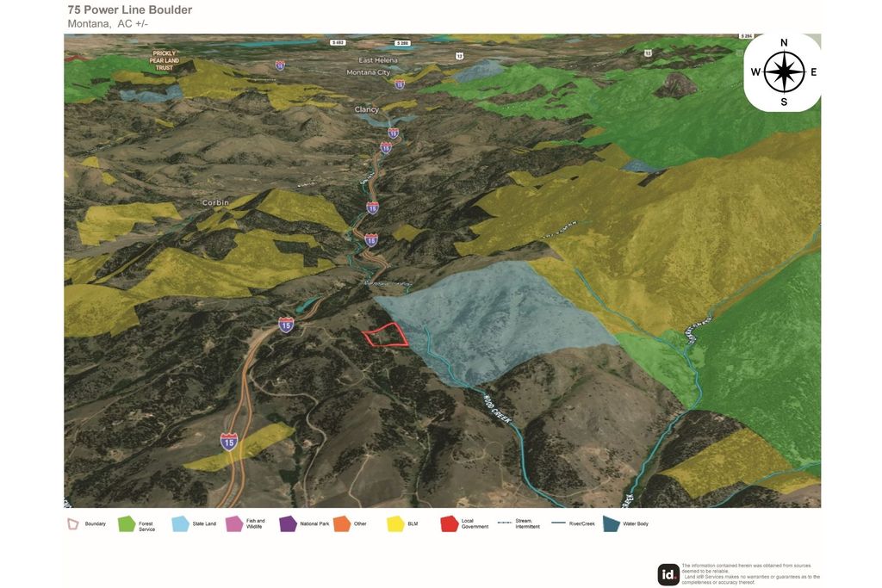Click the Water Body legend icon
Viewport: 882px width, 588px height.
[x=612, y=524]
